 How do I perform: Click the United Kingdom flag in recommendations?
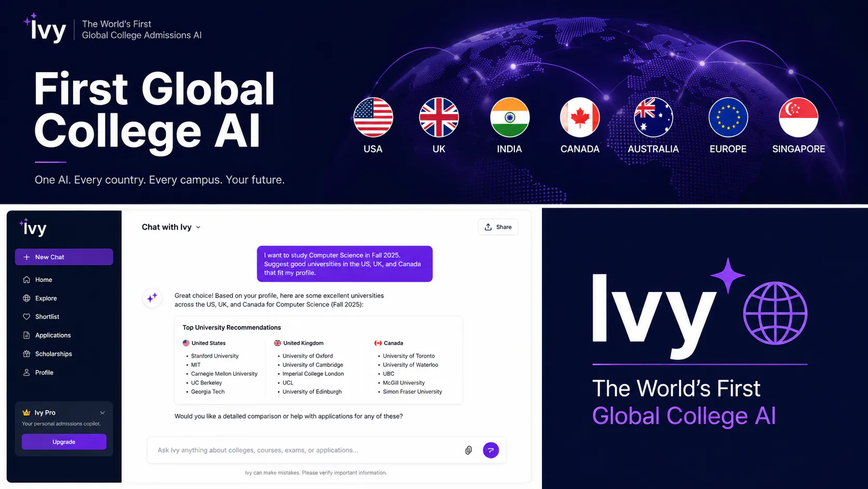[278, 343]
